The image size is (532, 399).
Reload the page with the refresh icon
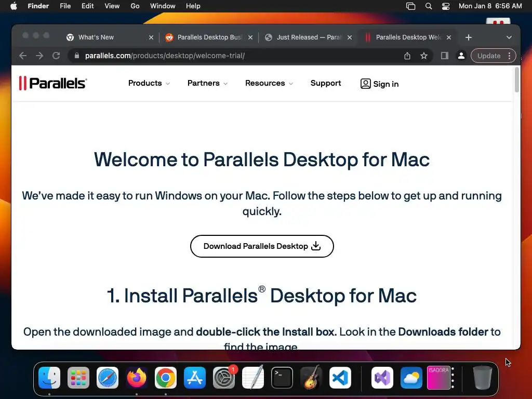point(56,56)
